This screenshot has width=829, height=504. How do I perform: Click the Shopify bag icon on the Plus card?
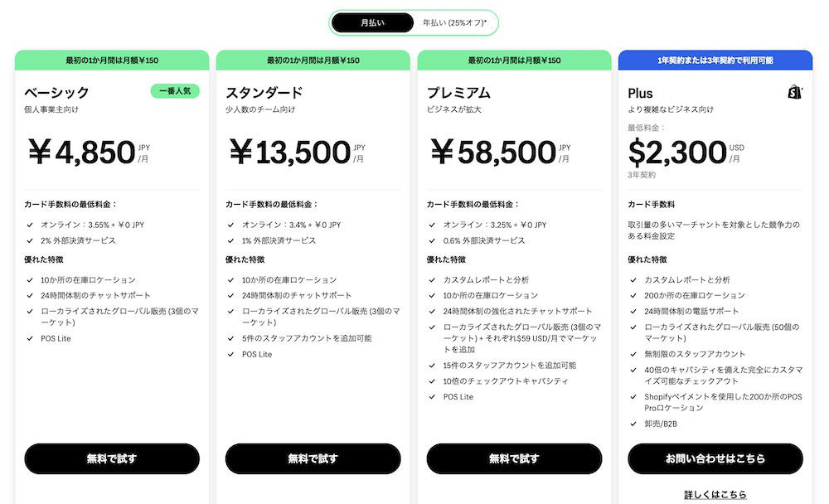795,93
